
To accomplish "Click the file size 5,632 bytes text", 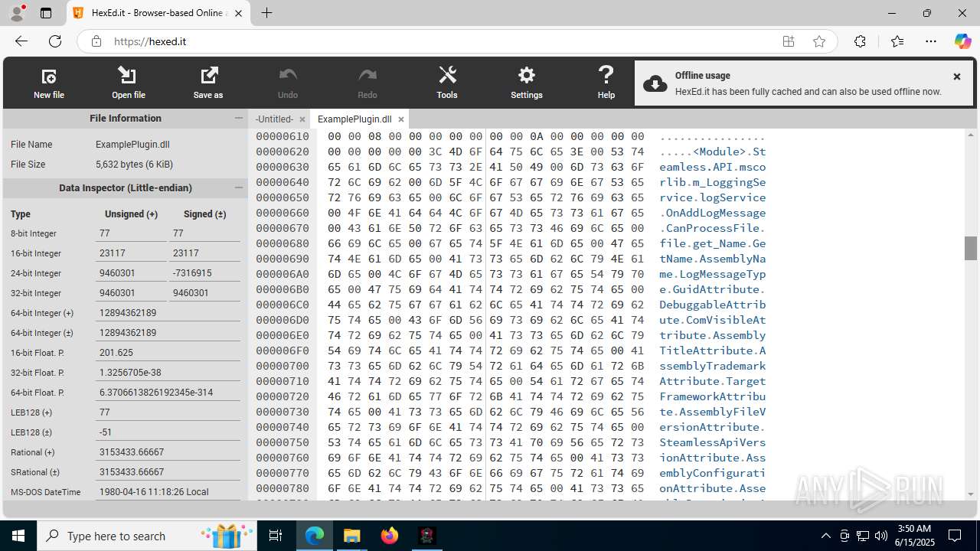I will click(134, 165).
